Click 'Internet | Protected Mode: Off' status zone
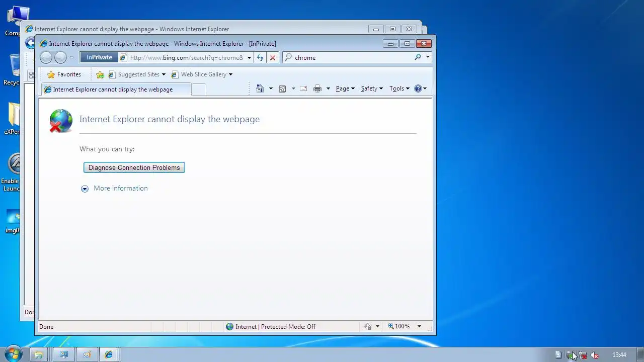Viewport: 644px width, 362px height. [x=271, y=326]
